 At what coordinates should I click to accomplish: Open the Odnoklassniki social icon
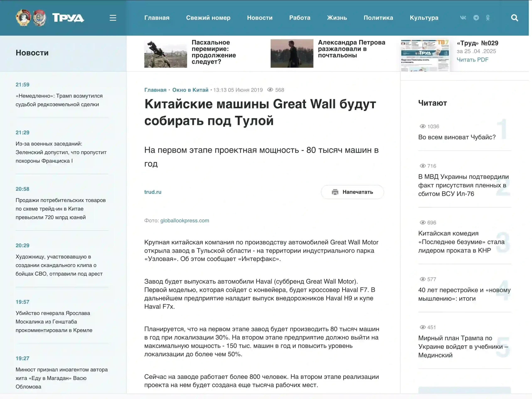pos(488,17)
